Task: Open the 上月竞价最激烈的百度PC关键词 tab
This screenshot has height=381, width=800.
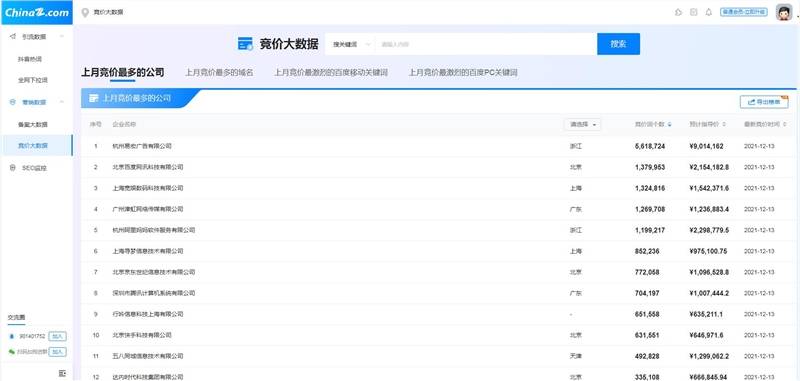Action: (463, 72)
